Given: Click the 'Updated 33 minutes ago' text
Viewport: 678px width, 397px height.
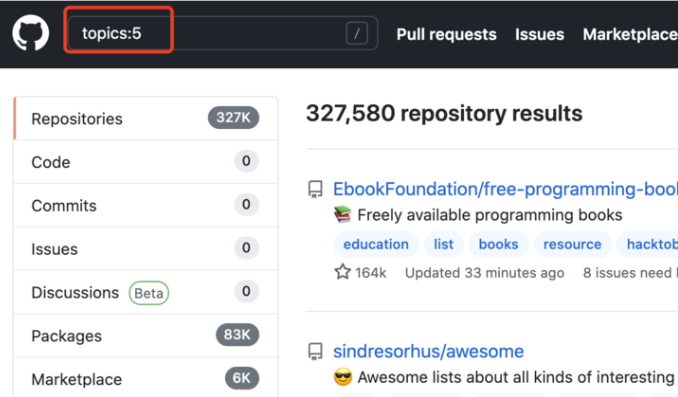Looking at the screenshot, I should pos(484,273).
